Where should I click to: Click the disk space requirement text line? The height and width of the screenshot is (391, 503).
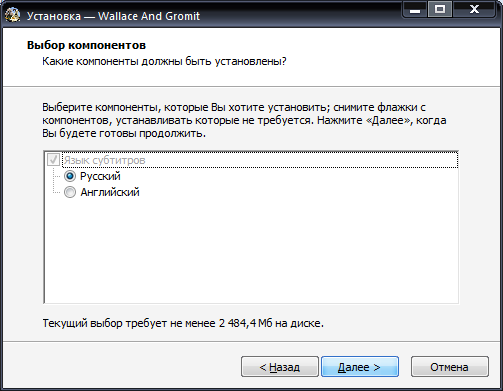[x=183, y=323]
